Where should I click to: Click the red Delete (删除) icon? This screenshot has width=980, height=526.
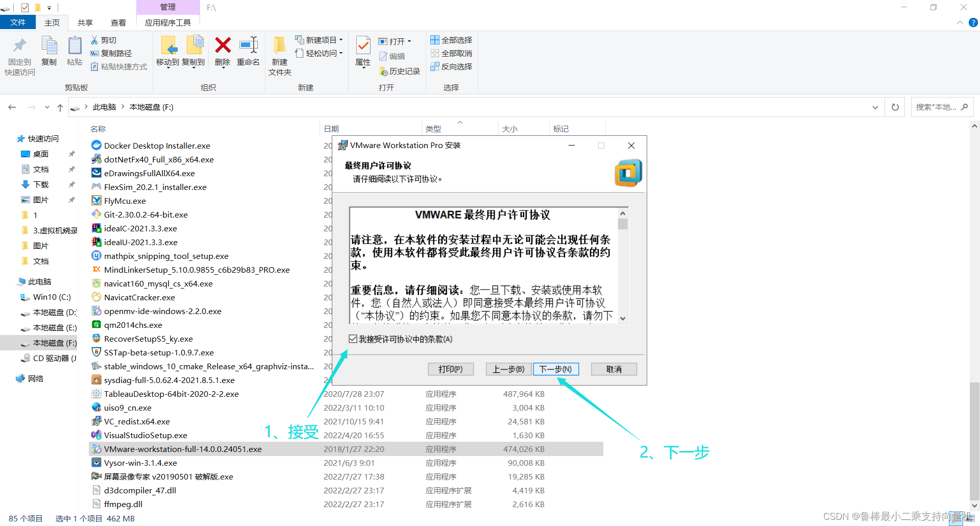[x=223, y=45]
